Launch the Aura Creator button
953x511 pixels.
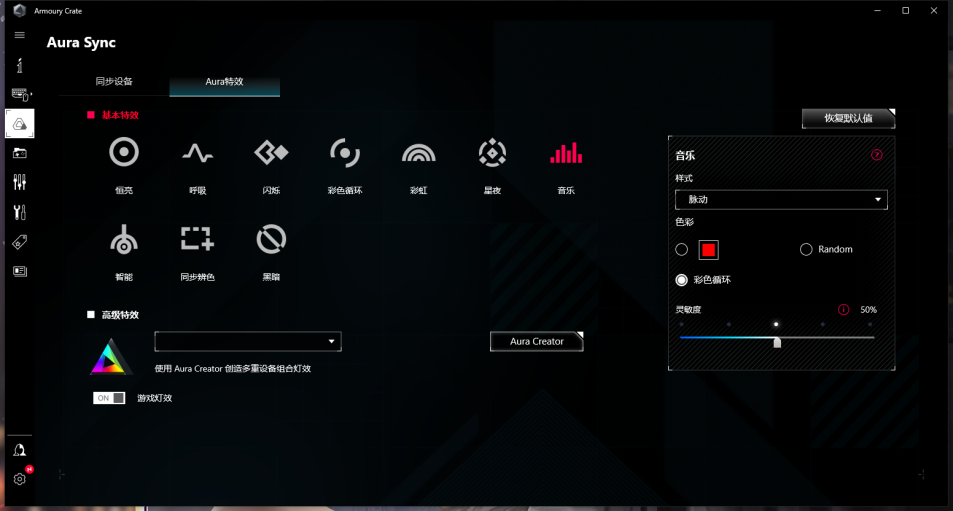coord(537,341)
